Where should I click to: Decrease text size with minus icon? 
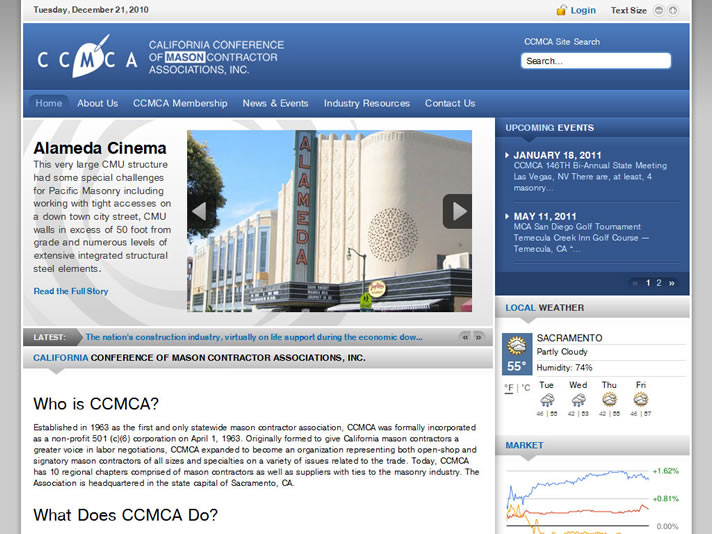[657, 11]
